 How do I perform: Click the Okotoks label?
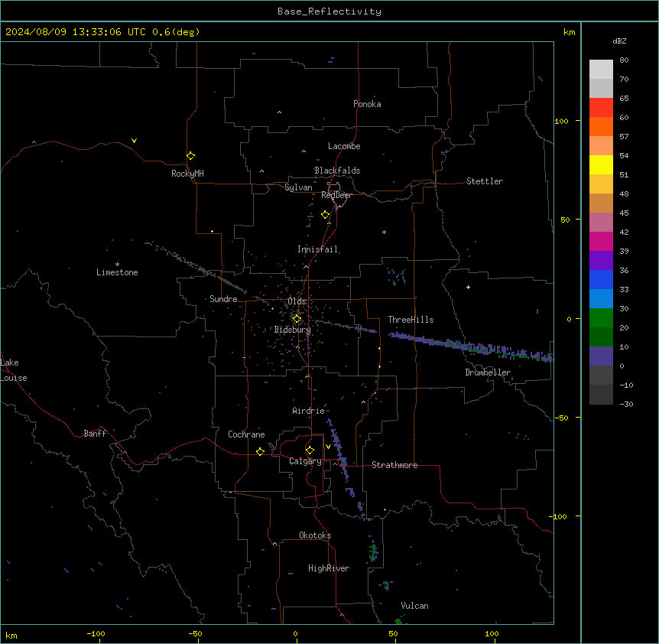pos(315,535)
